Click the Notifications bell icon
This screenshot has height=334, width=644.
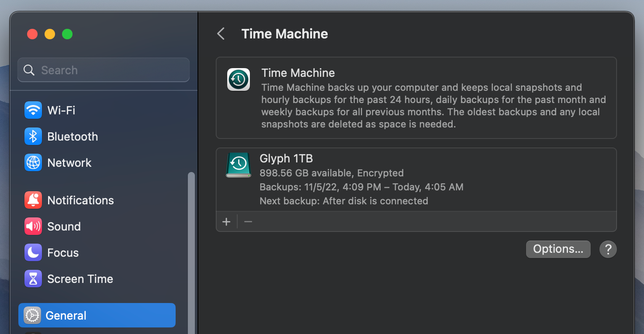tap(33, 200)
